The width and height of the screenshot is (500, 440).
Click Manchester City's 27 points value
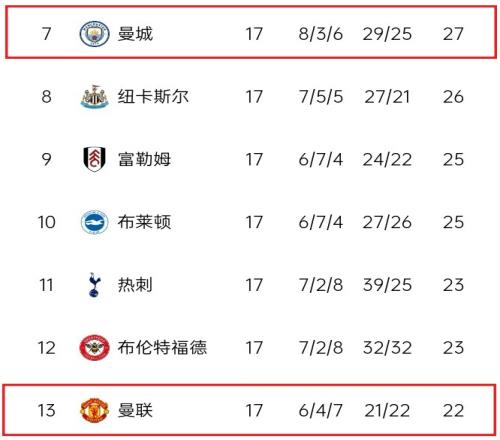[x=453, y=34]
